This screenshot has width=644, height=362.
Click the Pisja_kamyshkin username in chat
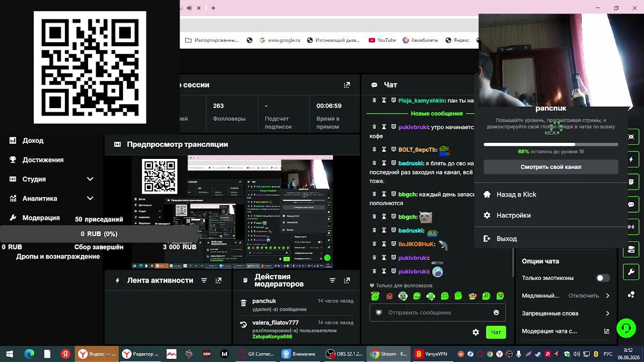pyautogui.click(x=422, y=101)
